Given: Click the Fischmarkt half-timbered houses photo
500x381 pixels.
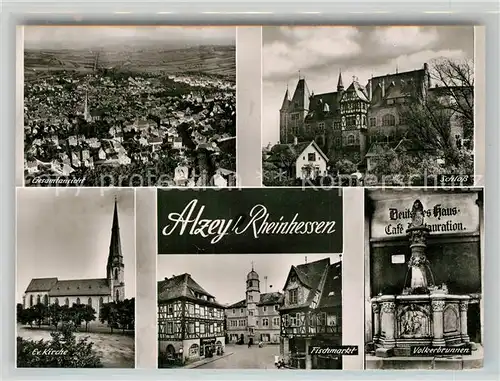Looking at the screenshot, I should [x=250, y=312].
